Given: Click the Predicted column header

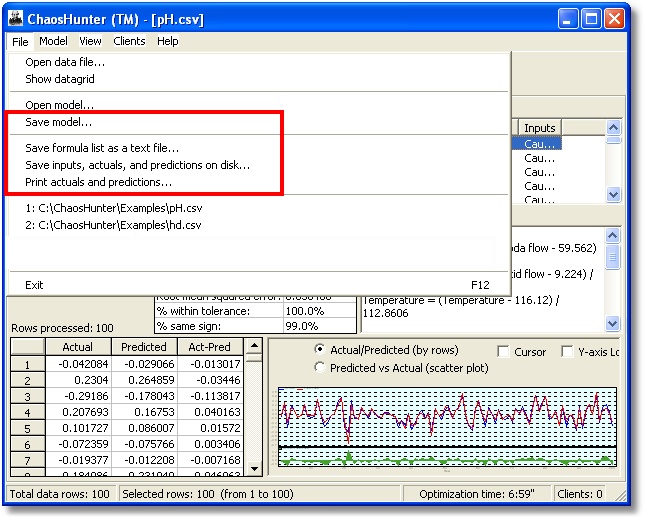Looking at the screenshot, I should 144,347.
